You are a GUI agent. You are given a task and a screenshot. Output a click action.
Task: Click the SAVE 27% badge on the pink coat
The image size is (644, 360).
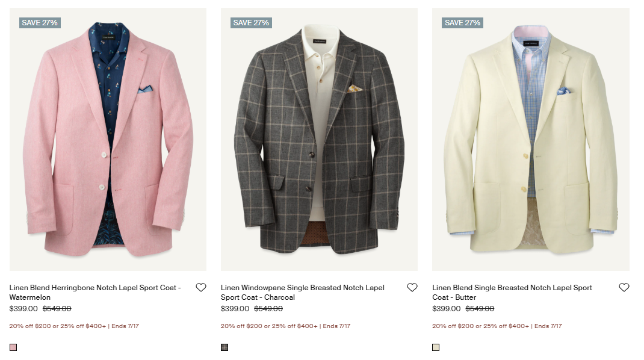[x=39, y=22]
